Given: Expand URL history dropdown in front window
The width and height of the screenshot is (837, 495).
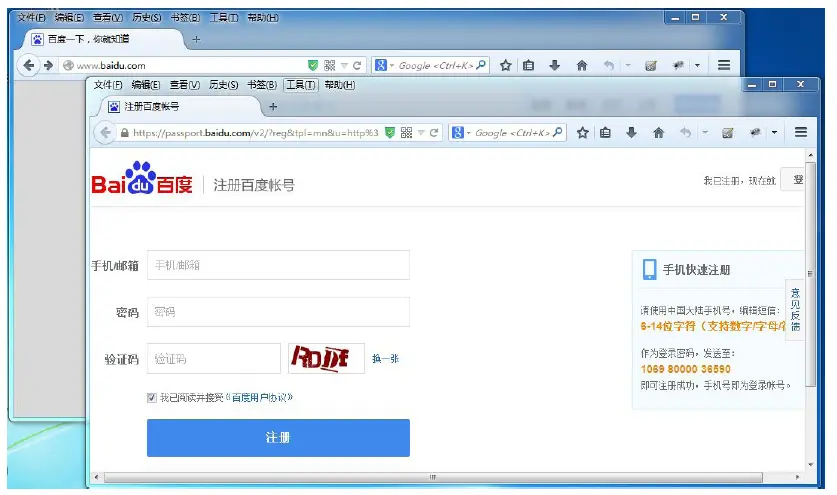Looking at the screenshot, I should click(421, 132).
